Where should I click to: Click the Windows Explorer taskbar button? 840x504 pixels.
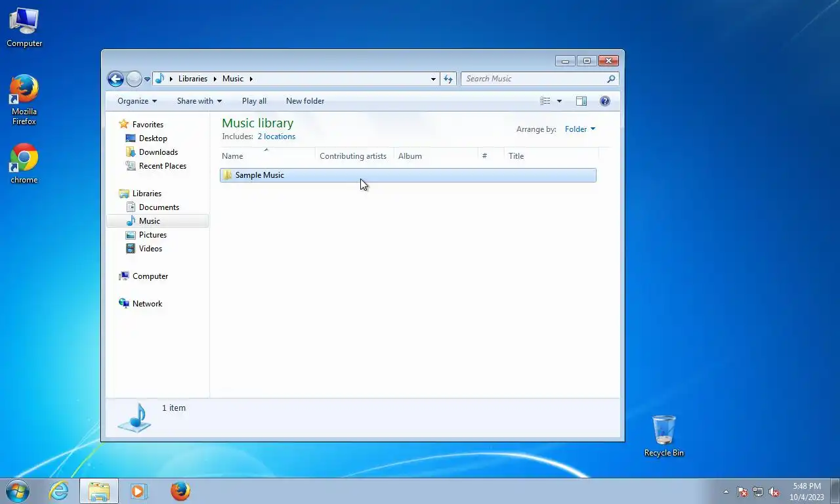(x=99, y=491)
